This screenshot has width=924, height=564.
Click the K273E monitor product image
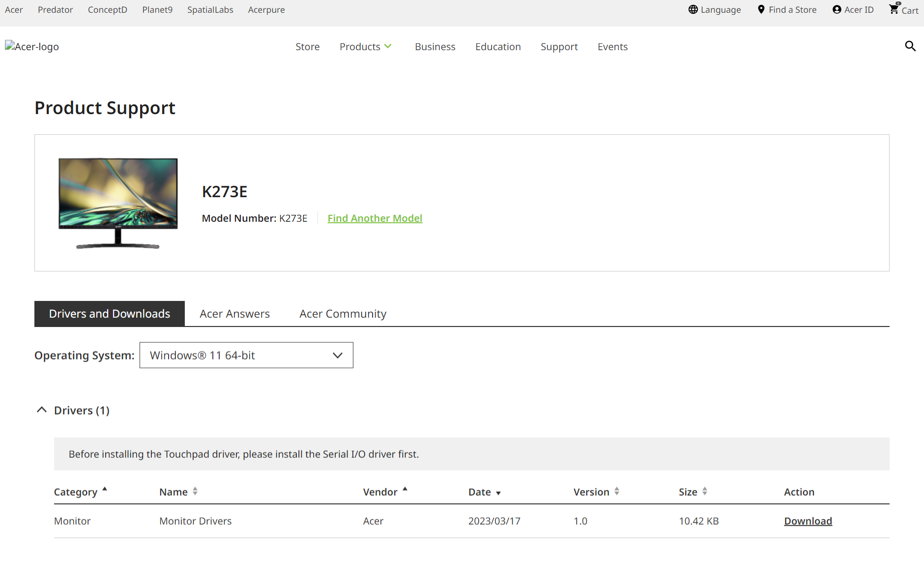click(118, 203)
